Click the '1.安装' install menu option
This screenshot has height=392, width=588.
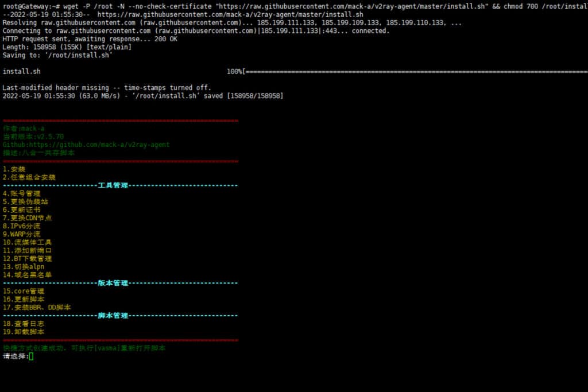tap(14, 169)
